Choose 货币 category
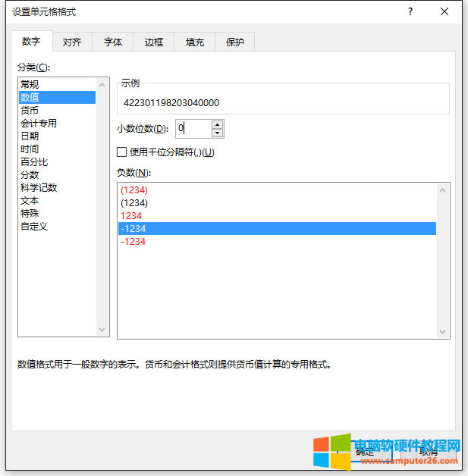468x476 pixels. [x=30, y=110]
